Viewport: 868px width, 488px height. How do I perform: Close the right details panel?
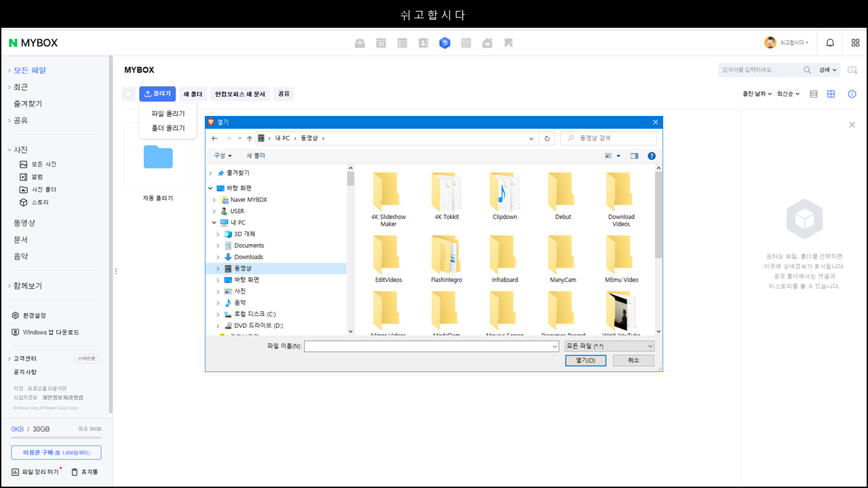[x=852, y=125]
